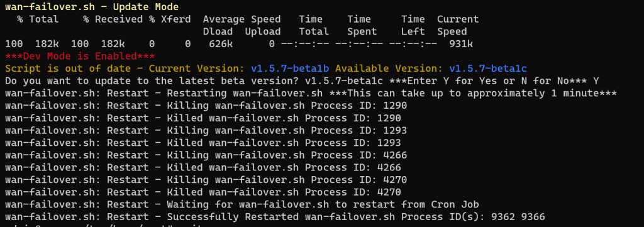Screen dimensions: 644x227
Task: Click the 'Restarting wan-failover.sh' log line
Action: point(311,93)
